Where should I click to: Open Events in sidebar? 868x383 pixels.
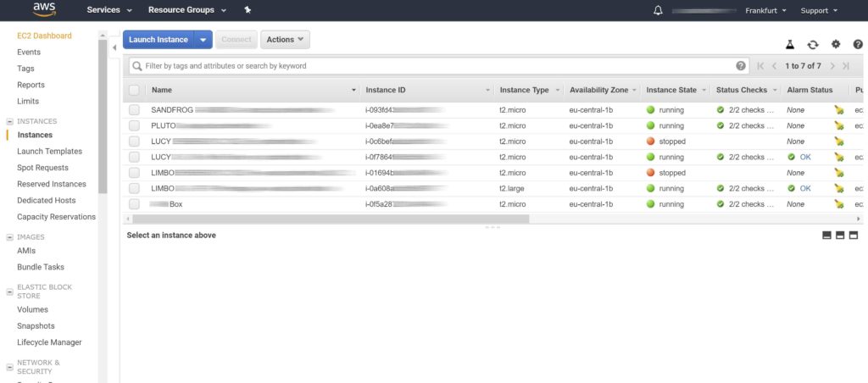29,52
